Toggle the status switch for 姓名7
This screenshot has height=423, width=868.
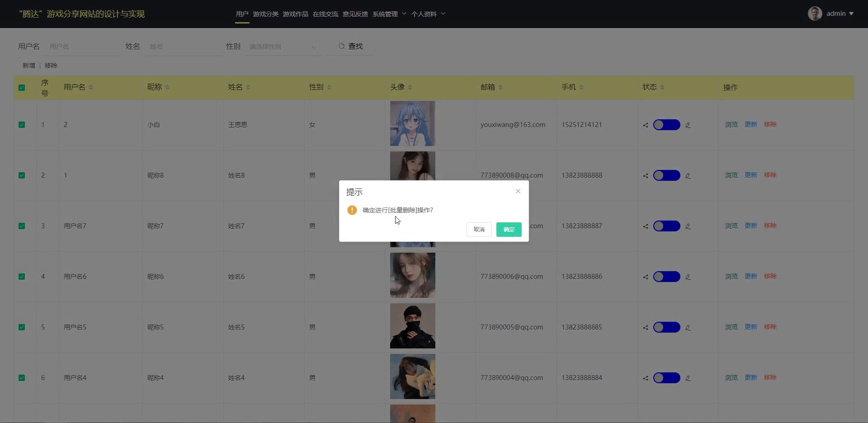coord(667,226)
